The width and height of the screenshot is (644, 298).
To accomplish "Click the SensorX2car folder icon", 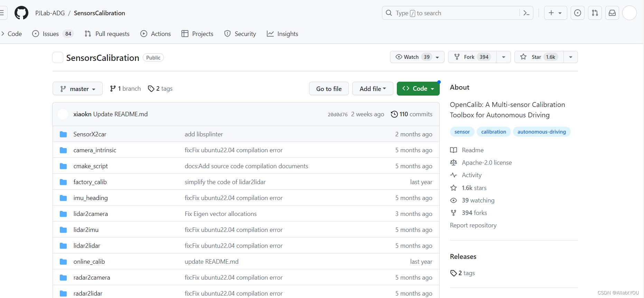I will click(x=63, y=134).
